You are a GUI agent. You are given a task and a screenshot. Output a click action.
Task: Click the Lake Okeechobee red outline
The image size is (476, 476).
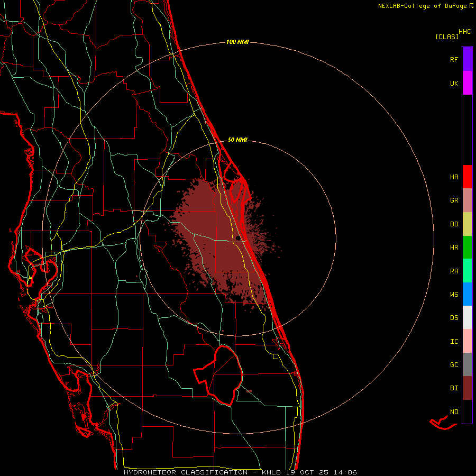pos(219,375)
